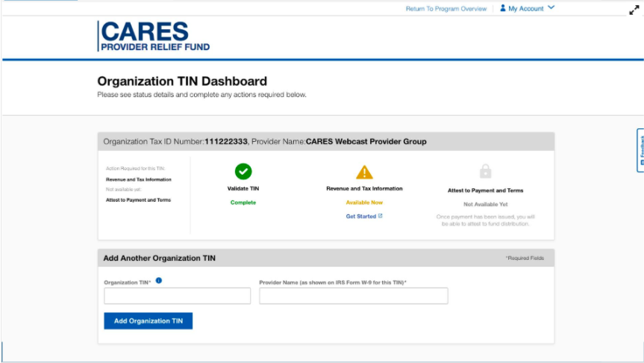
Task: Open the Feedback side tab
Action: coord(640,150)
